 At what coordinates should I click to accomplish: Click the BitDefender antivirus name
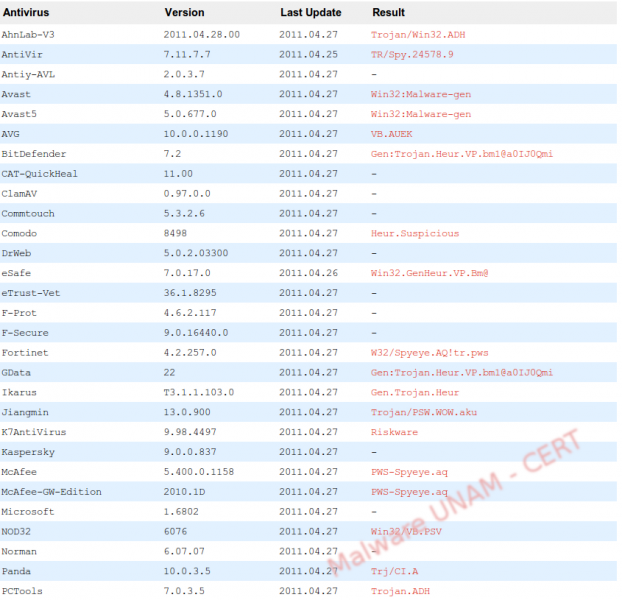pyautogui.click(x=34, y=154)
